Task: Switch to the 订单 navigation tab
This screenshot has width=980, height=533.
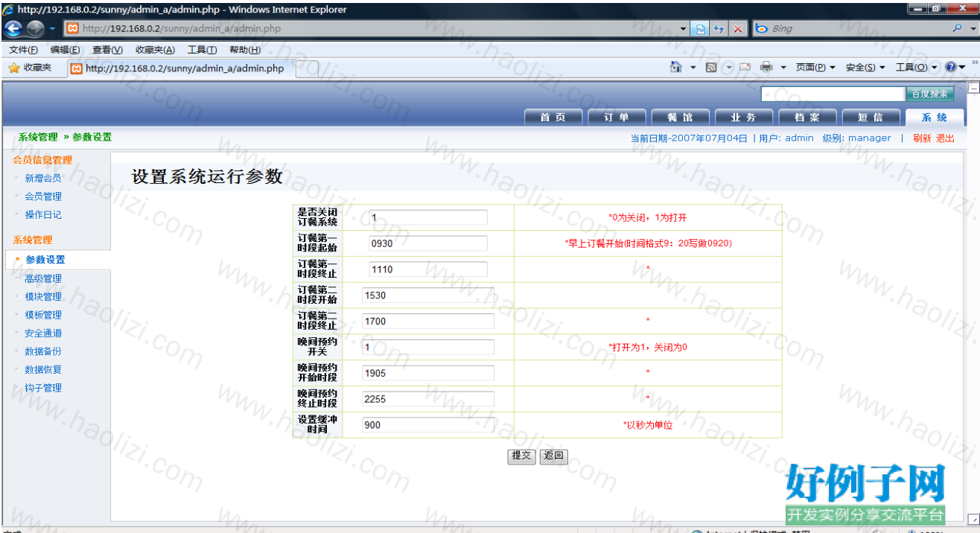Action: [616, 118]
